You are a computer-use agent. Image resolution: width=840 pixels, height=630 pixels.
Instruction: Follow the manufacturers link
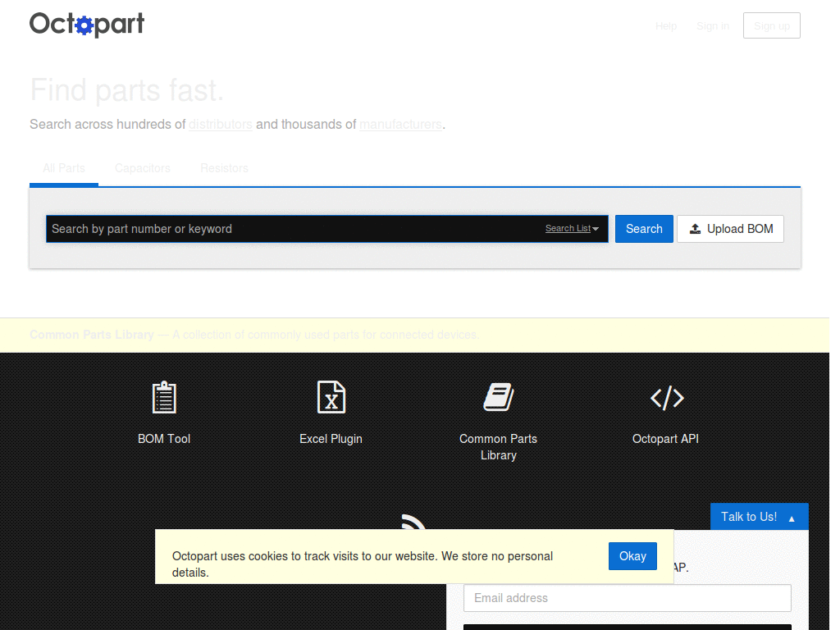tap(400, 125)
